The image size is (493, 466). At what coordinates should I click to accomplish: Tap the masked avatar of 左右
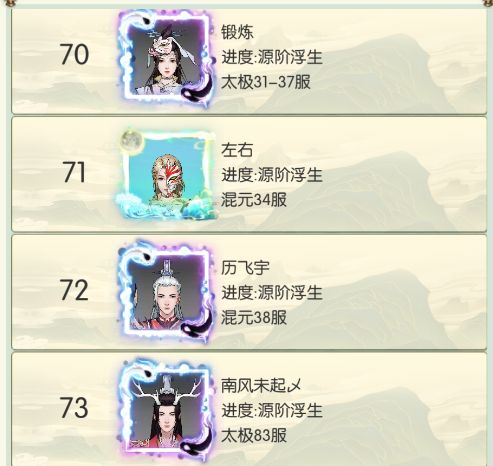pyautogui.click(x=167, y=175)
